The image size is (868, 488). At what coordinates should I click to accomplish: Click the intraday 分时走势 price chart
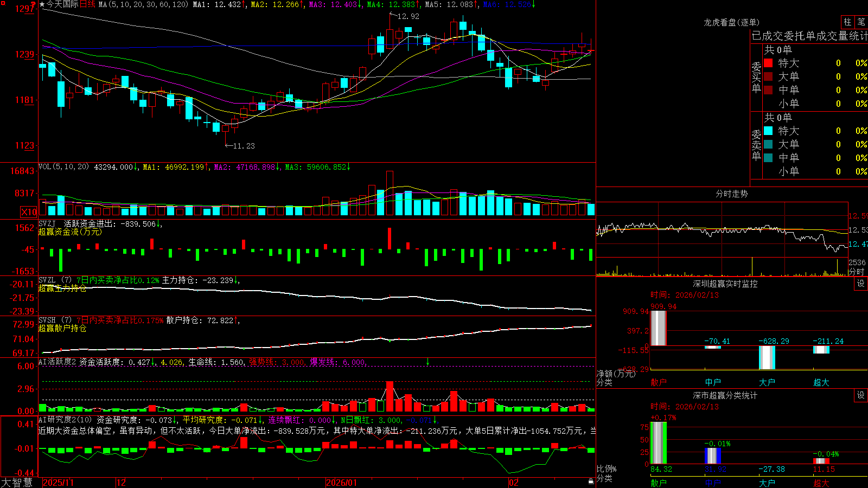pos(722,230)
